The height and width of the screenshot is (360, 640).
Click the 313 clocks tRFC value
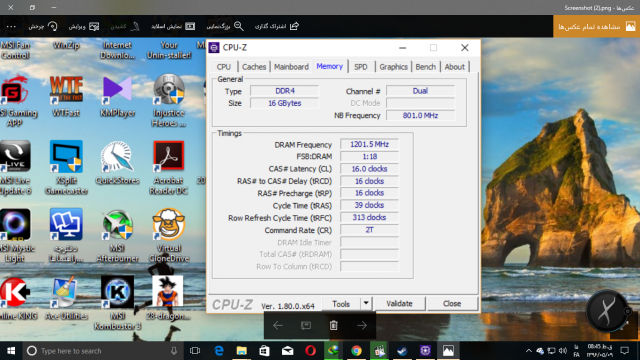(x=369, y=218)
